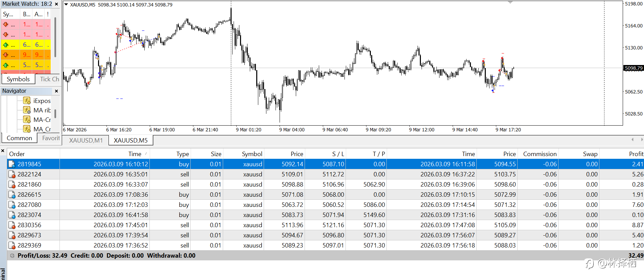Close the Navigator panel
The image size is (644, 280).
click(56, 91)
